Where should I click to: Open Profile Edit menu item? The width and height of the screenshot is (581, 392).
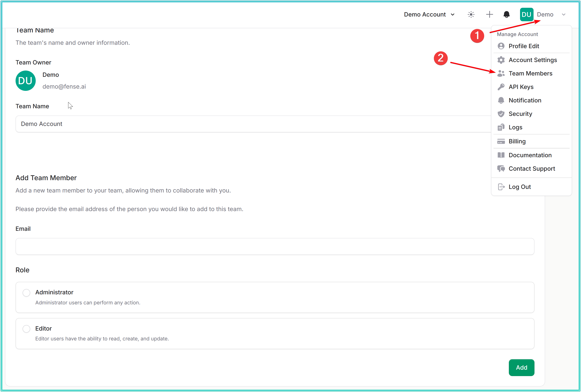(524, 46)
